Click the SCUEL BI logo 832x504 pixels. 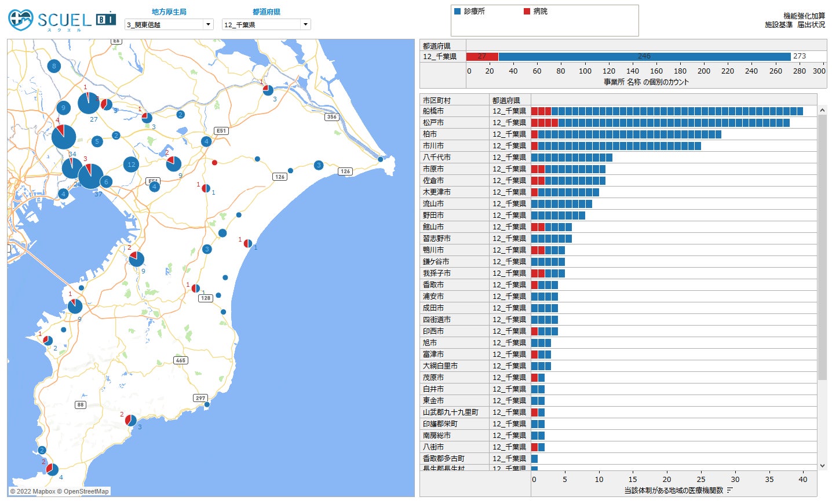click(x=62, y=20)
